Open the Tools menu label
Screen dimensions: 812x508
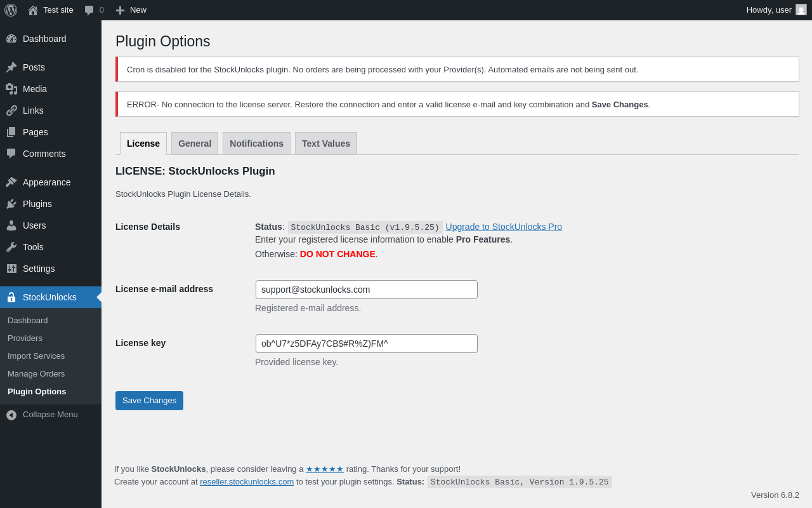tap(33, 247)
